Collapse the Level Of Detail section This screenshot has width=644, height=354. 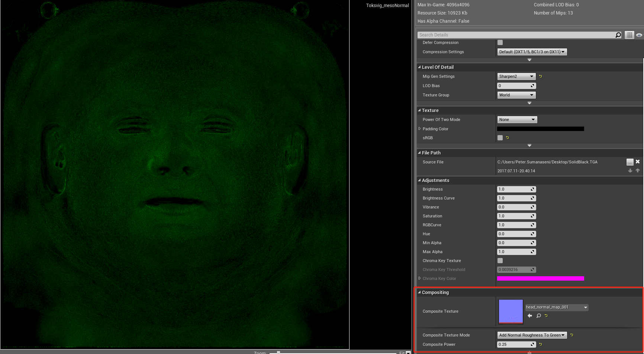(x=419, y=67)
